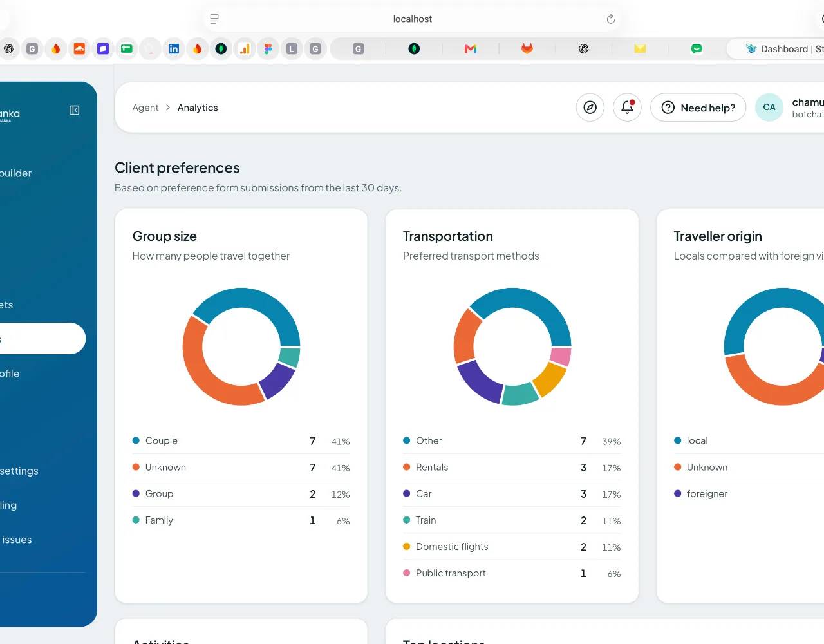Click the Client preferences heading

click(177, 168)
